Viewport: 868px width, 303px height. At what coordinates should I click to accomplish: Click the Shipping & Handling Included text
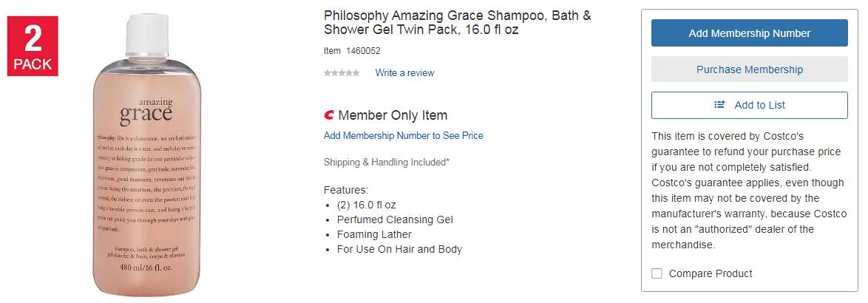point(386,162)
